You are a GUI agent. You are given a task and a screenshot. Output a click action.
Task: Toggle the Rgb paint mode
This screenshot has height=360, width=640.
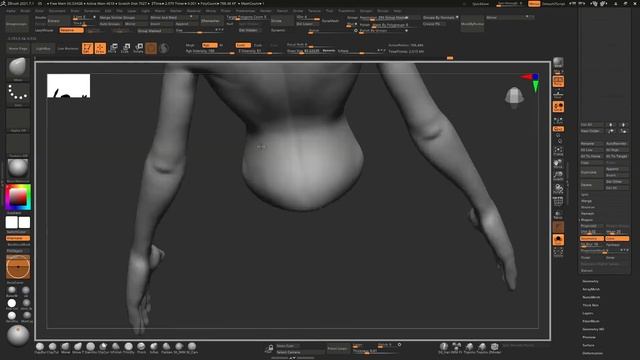click(209, 45)
